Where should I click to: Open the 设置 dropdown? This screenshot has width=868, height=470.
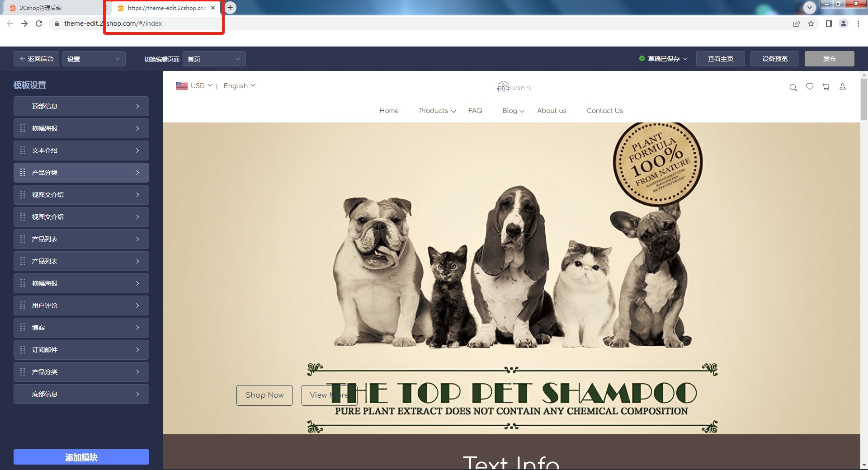click(x=94, y=59)
